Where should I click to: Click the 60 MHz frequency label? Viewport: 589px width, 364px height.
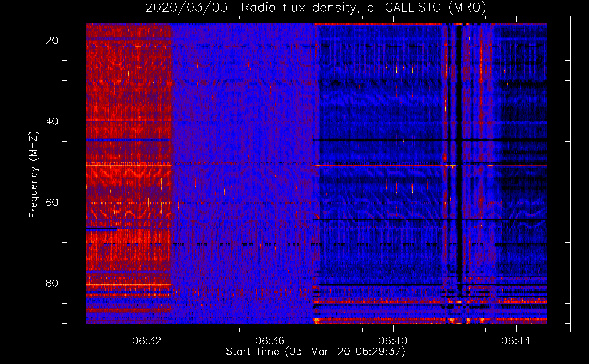pyautogui.click(x=52, y=202)
